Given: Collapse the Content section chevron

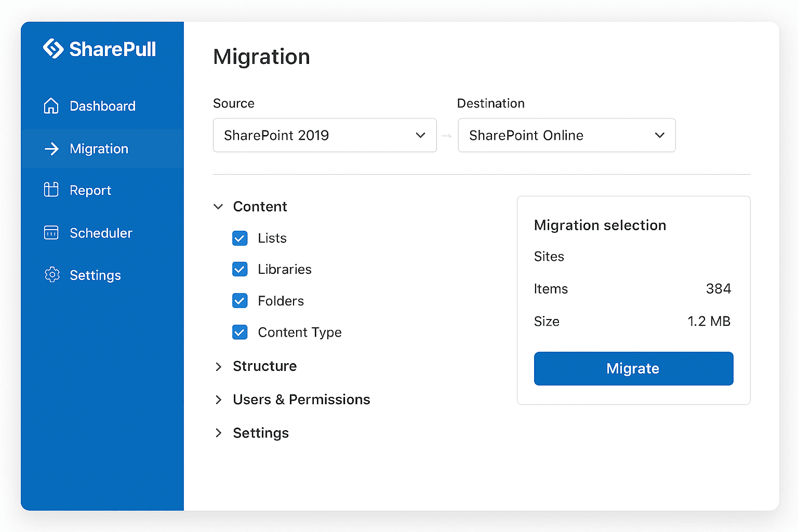Looking at the screenshot, I should click(218, 207).
